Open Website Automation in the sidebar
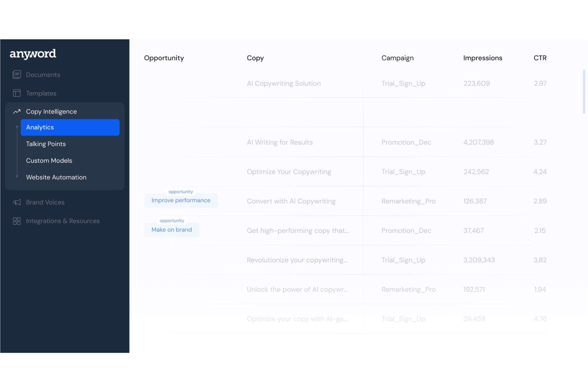 pos(56,177)
